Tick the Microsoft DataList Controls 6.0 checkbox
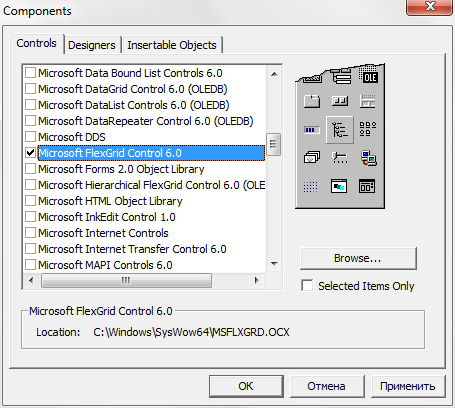Image resolution: width=455 pixels, height=408 pixels. 31,105
